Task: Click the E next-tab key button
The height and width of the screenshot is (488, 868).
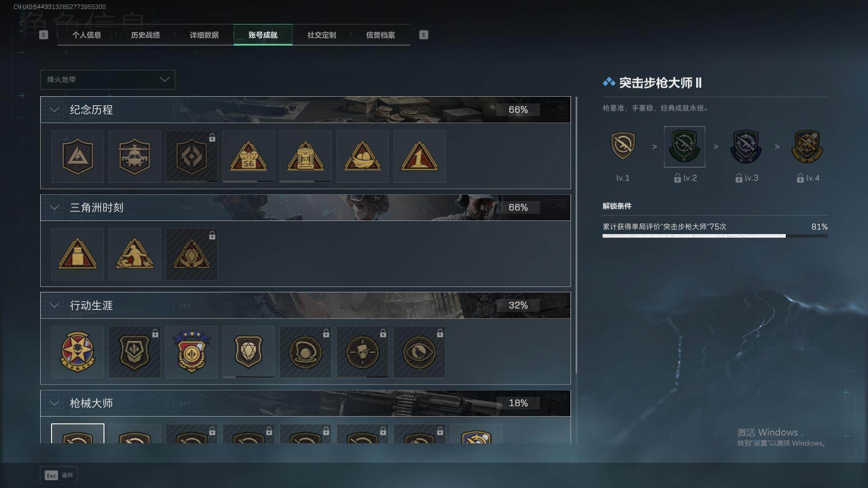Action: pyautogui.click(x=424, y=35)
